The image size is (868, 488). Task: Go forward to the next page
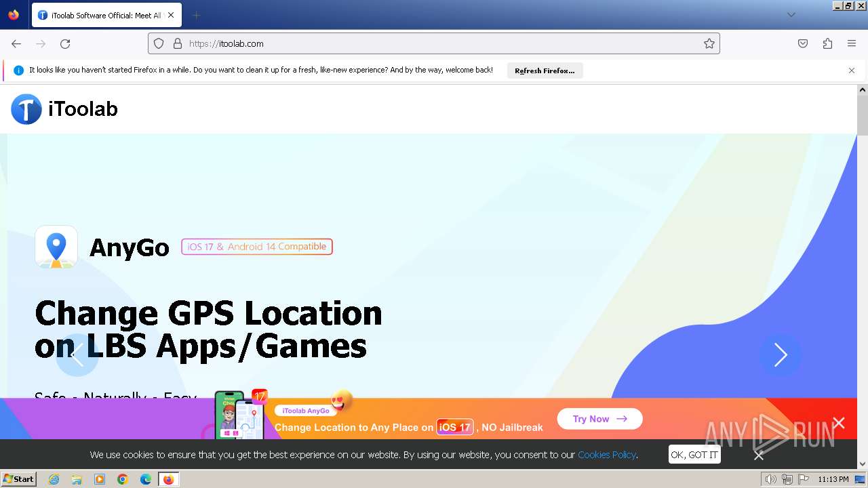pyautogui.click(x=41, y=43)
